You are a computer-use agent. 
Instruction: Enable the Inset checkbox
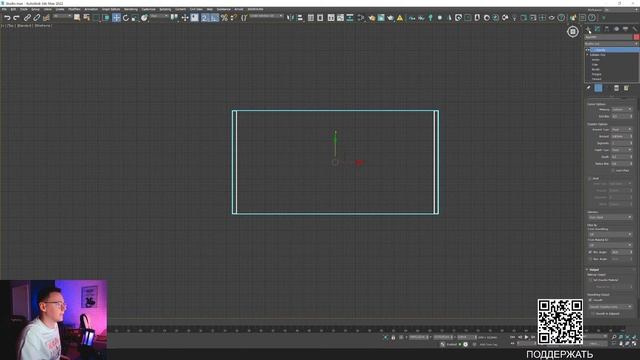[x=589, y=178]
